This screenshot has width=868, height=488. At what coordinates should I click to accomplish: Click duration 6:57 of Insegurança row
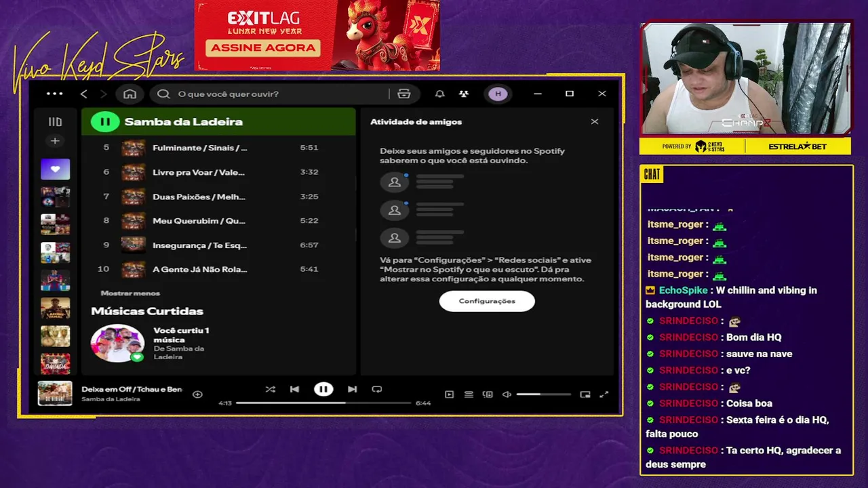[309, 245]
